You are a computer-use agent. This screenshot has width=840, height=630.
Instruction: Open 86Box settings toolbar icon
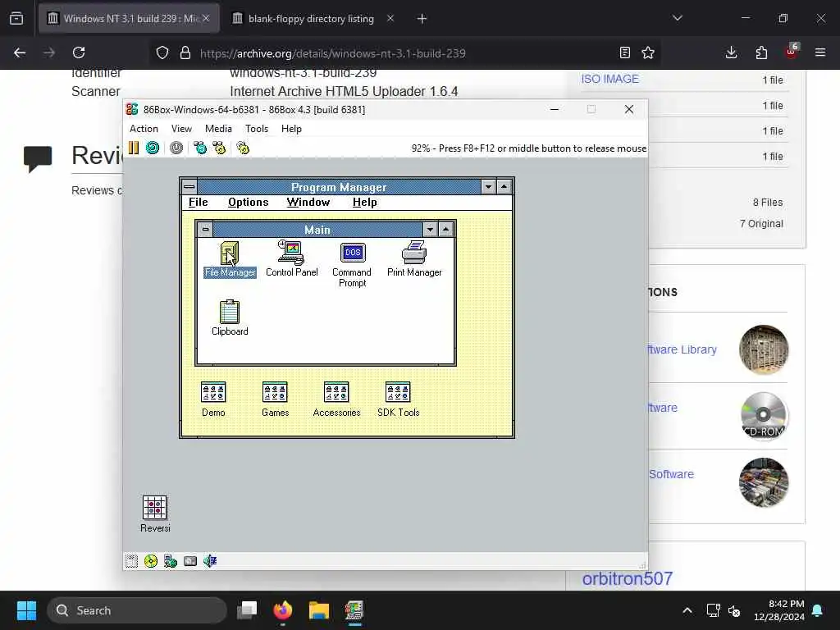pyautogui.click(x=243, y=148)
